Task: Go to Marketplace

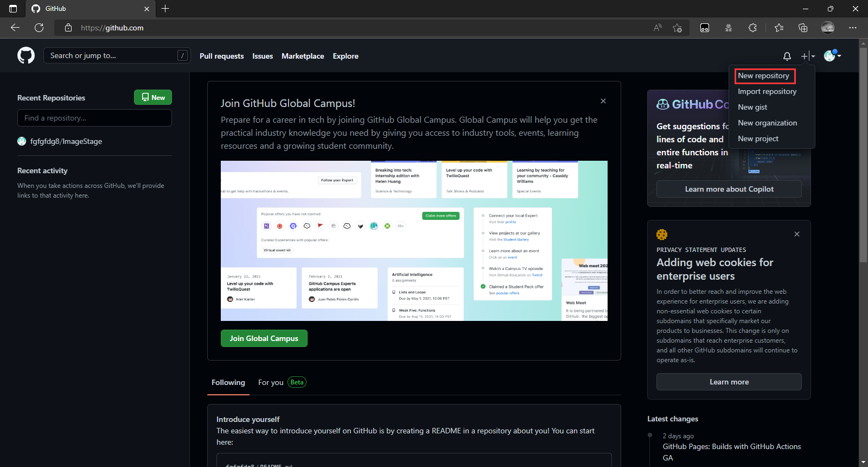Action: click(303, 56)
